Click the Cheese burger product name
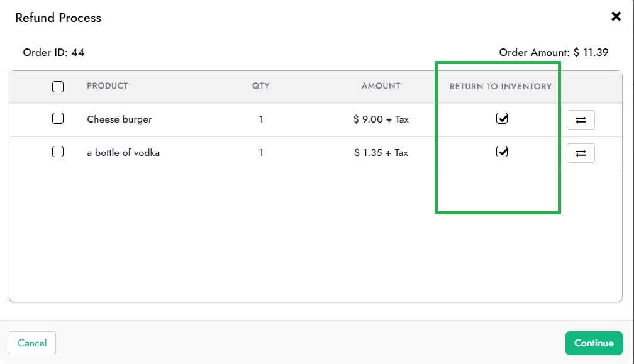The image size is (634, 364). (120, 119)
